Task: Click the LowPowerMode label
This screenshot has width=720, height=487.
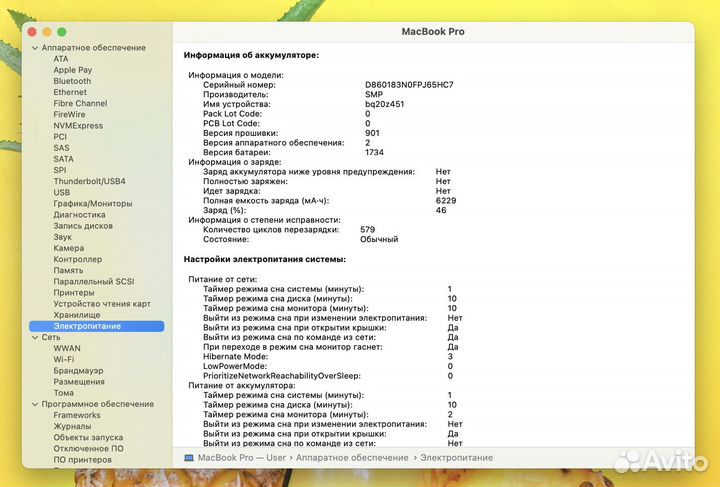Action: 235,366
